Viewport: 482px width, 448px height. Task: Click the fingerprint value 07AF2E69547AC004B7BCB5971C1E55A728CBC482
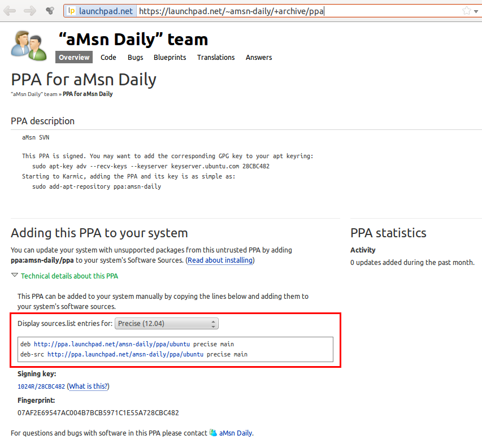coord(98,412)
